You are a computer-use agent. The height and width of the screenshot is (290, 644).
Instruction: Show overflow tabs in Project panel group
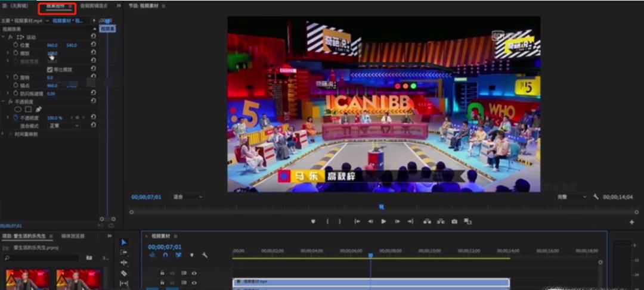110,236
